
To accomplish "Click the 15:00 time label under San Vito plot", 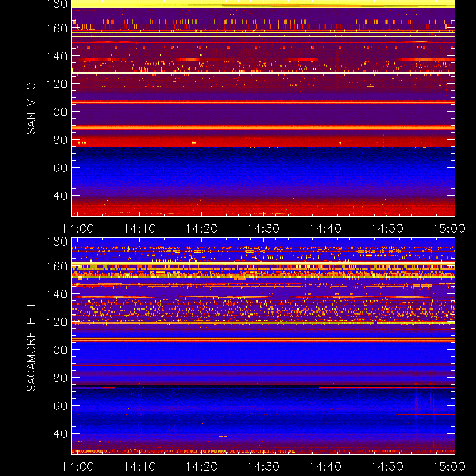I will pos(449,228).
